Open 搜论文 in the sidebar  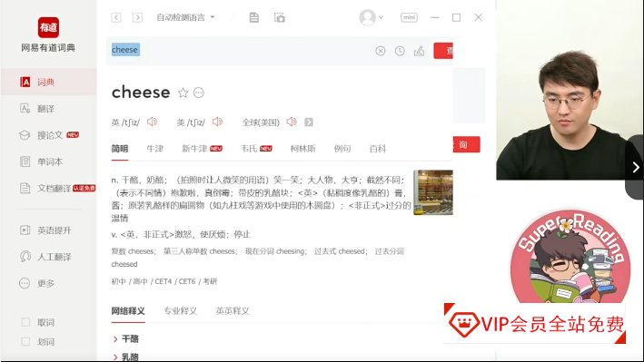coord(48,135)
